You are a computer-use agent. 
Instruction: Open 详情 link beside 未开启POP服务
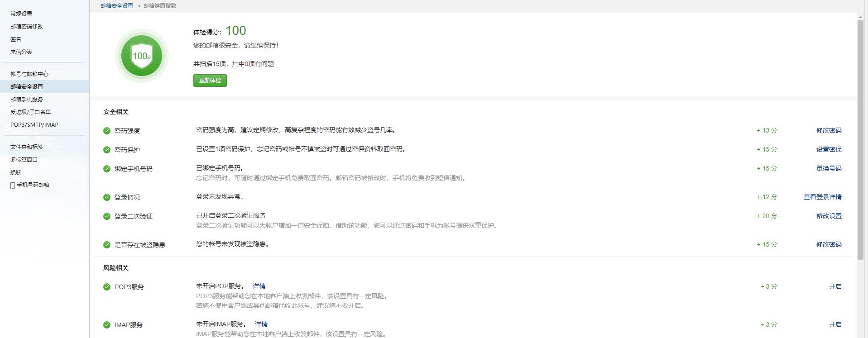[x=259, y=286]
